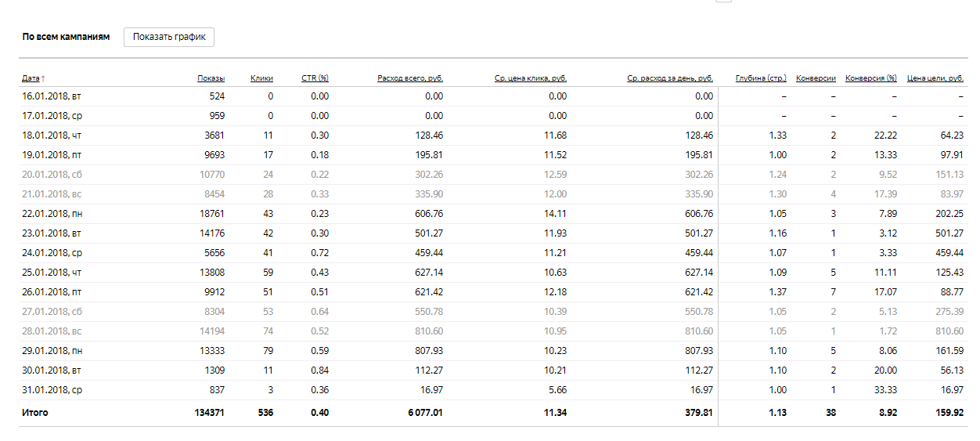This screenshot has width=980, height=441.
Task: Select the 22.01.2018, пн date cell
Action: pyautogui.click(x=52, y=214)
